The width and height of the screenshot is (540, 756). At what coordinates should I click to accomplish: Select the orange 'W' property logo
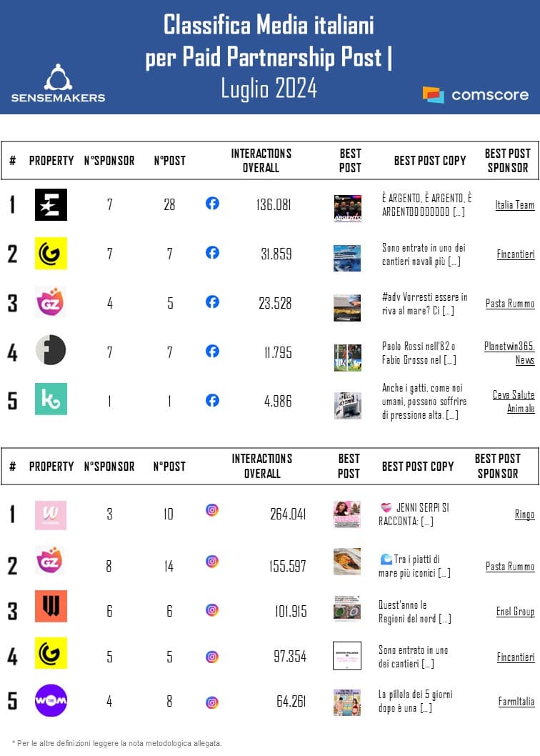pyautogui.click(x=51, y=606)
